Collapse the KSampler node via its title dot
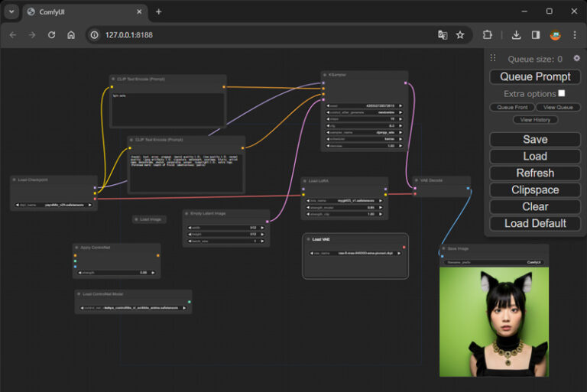The height and width of the screenshot is (392, 587). pos(324,75)
